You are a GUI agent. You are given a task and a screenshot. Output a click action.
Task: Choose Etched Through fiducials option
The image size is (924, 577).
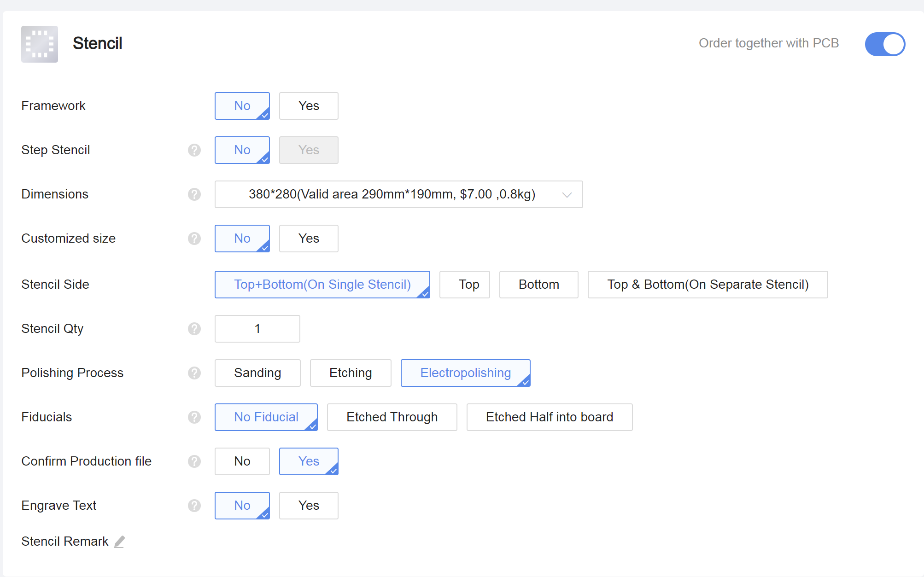click(392, 417)
